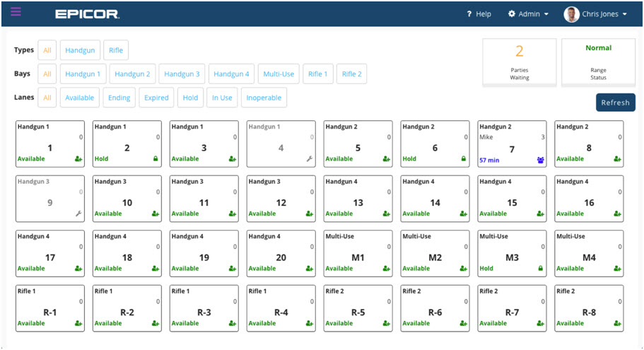
Task: Open the hamburger menu icon
Action: (x=16, y=12)
